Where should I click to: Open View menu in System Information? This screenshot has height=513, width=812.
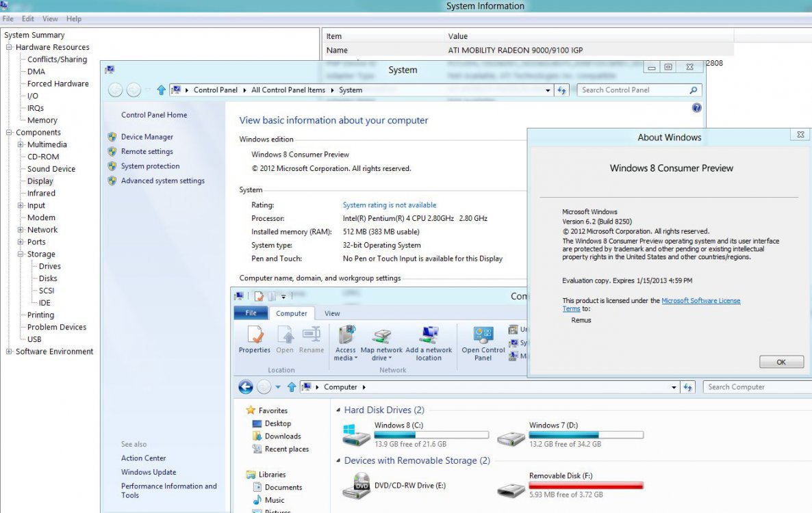pyautogui.click(x=50, y=18)
